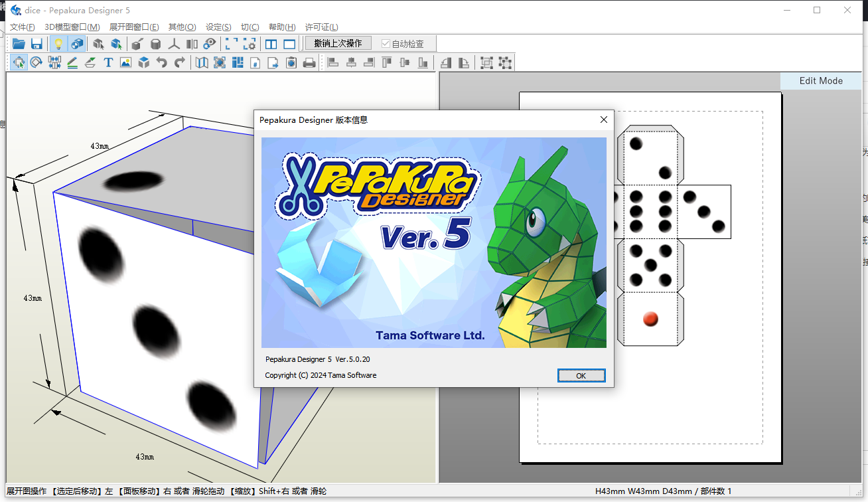Open the 许可证(L) menu
868x502 pixels.
point(321,27)
